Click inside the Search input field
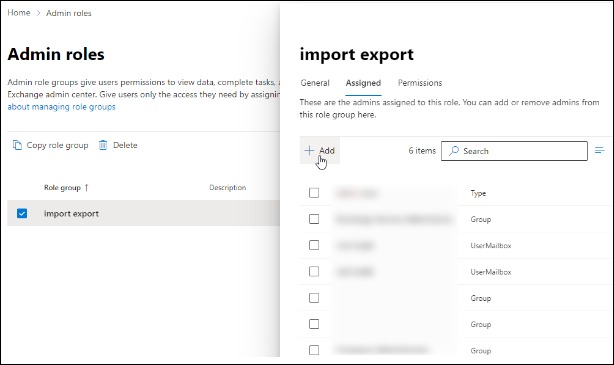This screenshot has width=614, height=365. tap(514, 151)
